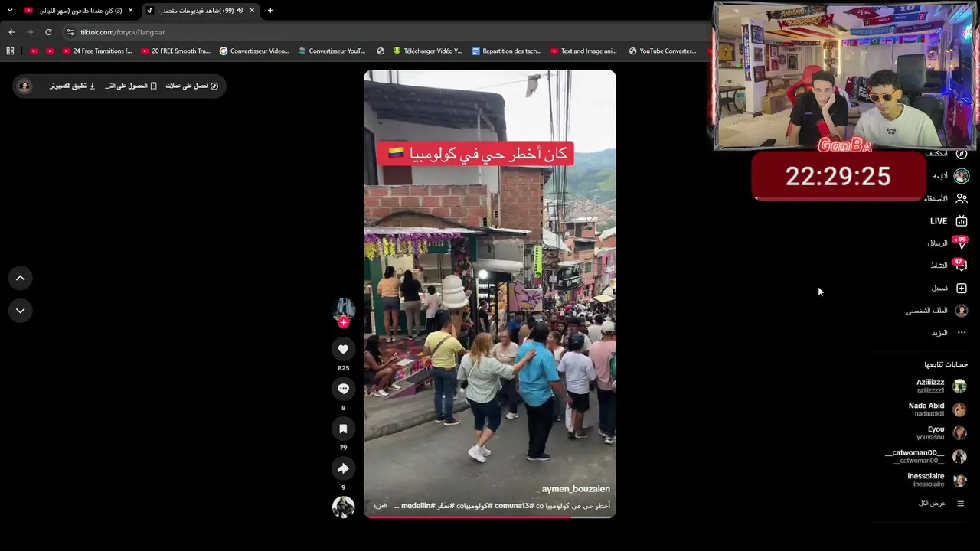
Task: Go to the previous video with up arrow
Action: coord(21,278)
